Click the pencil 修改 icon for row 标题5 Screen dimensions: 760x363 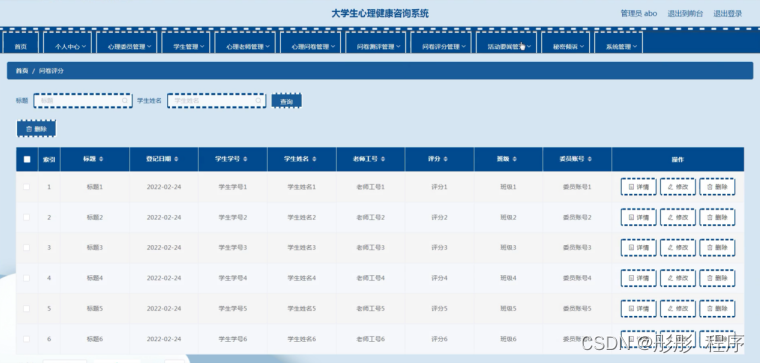click(670, 309)
